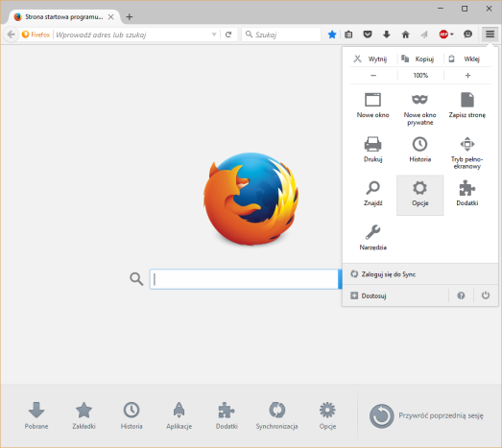Viewport: 502px width, 448px height.
Task: Focus the toolbar Szukaj search box
Action: (281, 35)
